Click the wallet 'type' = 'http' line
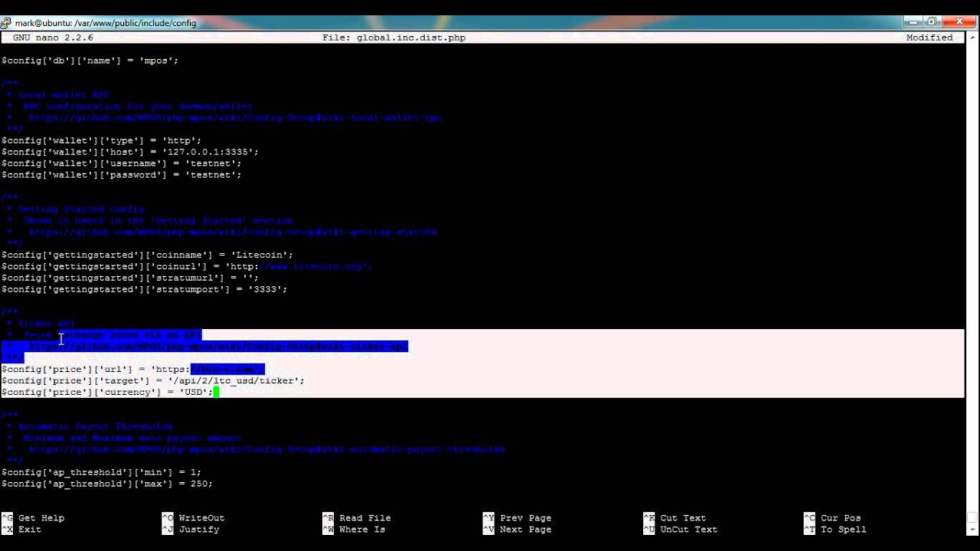This screenshot has width=980, height=551. (x=101, y=141)
